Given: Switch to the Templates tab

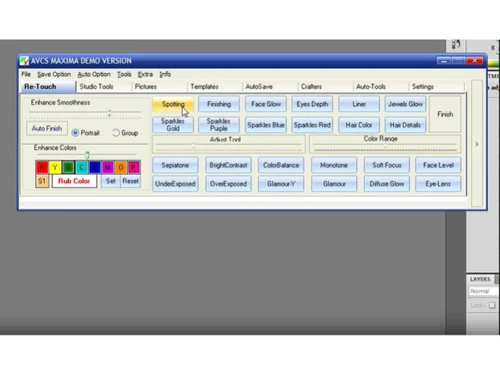Looking at the screenshot, I should coord(215,87).
